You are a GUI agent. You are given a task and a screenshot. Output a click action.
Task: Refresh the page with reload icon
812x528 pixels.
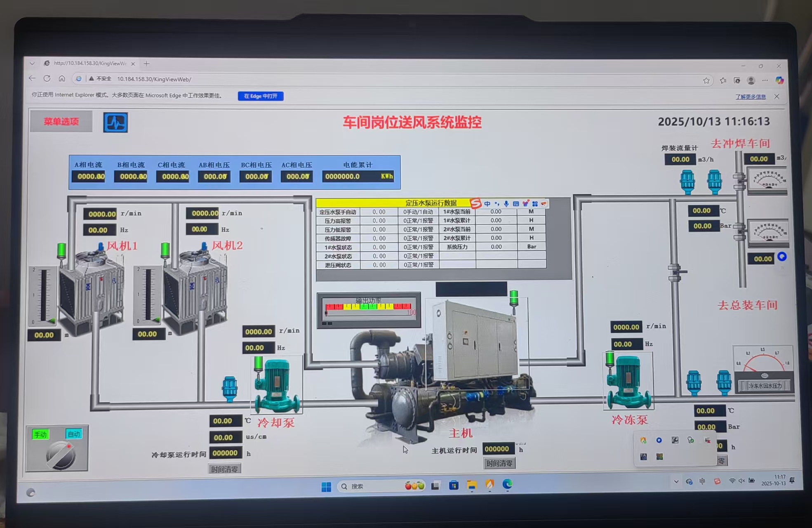click(47, 78)
